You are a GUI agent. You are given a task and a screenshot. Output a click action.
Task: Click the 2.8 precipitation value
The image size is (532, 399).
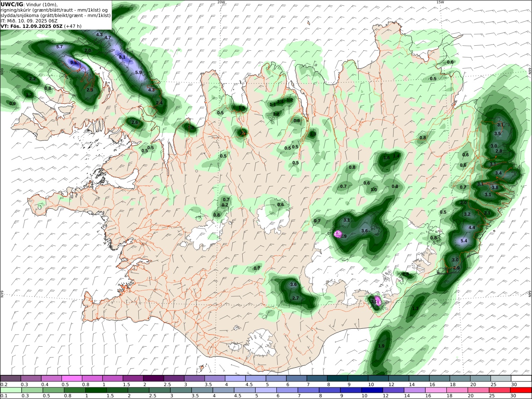coord(499,151)
